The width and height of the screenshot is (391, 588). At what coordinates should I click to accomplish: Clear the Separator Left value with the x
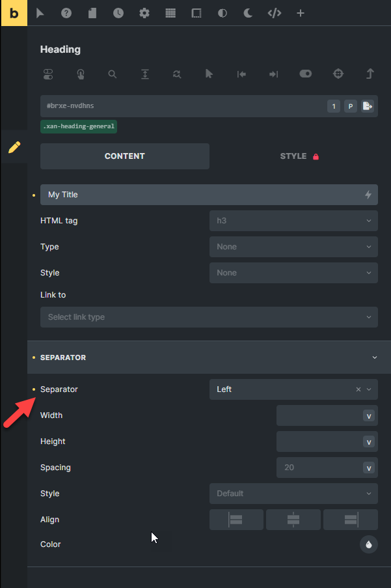point(358,389)
